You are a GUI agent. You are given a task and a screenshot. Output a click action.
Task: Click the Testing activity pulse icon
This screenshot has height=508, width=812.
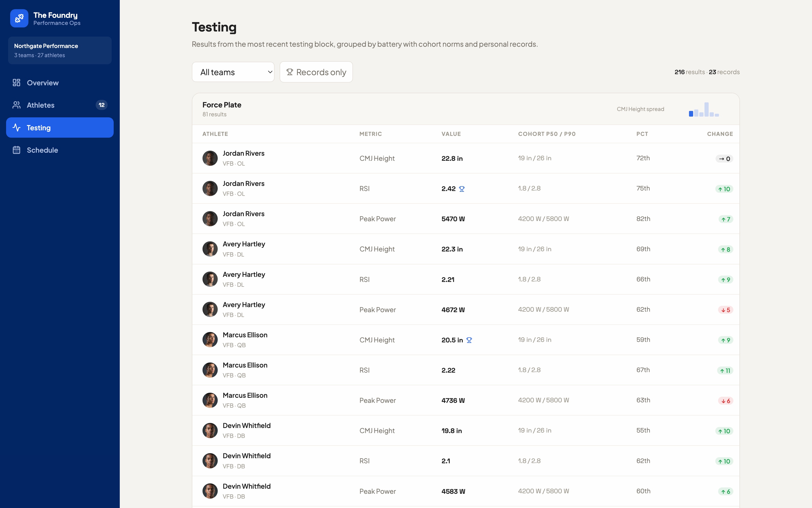[16, 128]
